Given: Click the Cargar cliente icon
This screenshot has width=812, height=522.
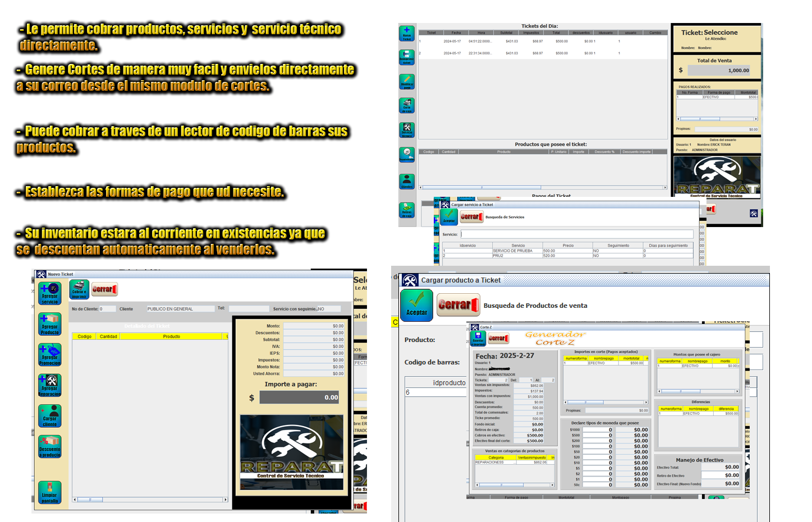Looking at the screenshot, I should (49, 415).
